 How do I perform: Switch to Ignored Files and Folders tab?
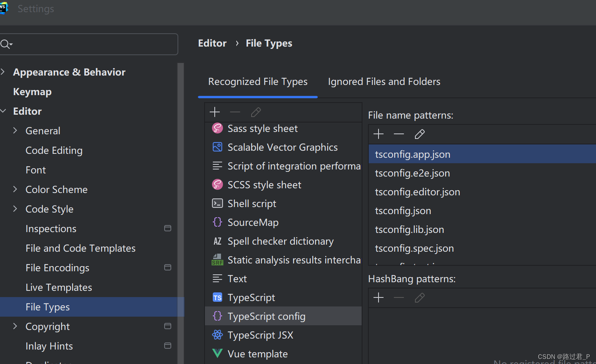(384, 81)
